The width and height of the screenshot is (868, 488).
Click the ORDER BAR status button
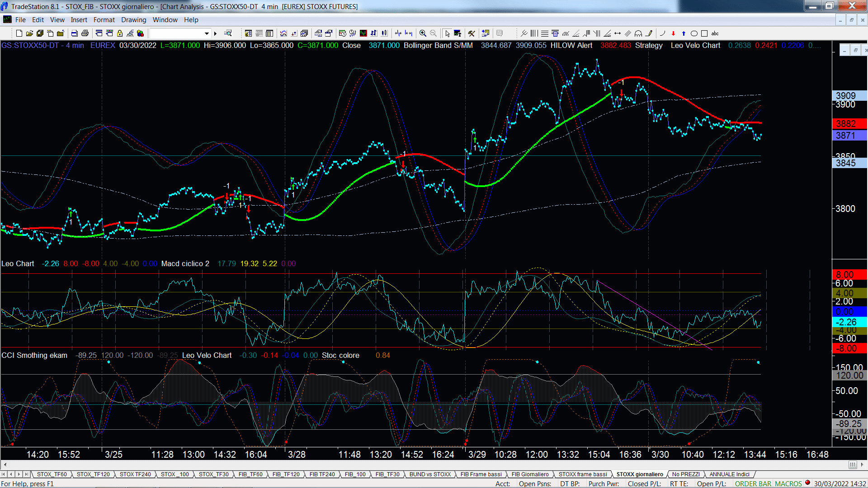coord(753,484)
